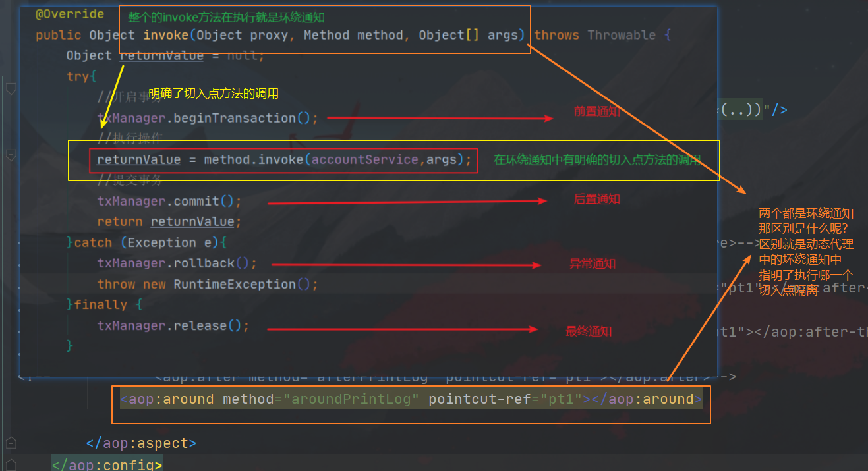Click the try keyword
The image size is (868, 471).
pyautogui.click(x=78, y=76)
